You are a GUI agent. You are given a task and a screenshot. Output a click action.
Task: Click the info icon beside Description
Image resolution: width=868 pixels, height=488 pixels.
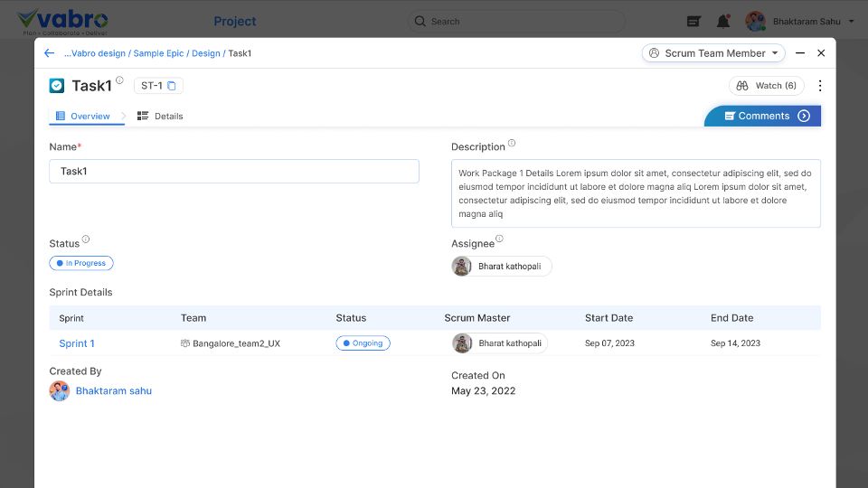point(512,143)
